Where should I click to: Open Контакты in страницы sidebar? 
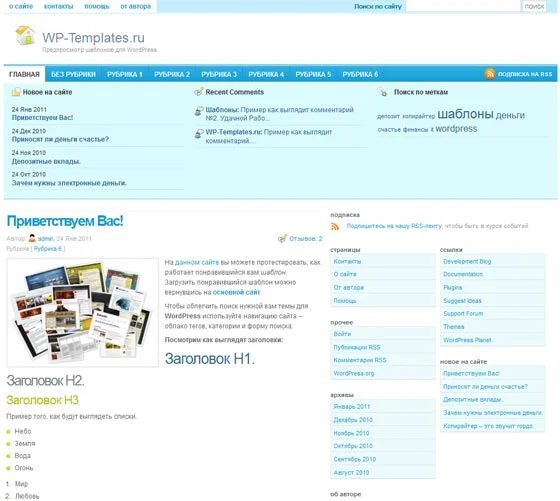click(347, 261)
